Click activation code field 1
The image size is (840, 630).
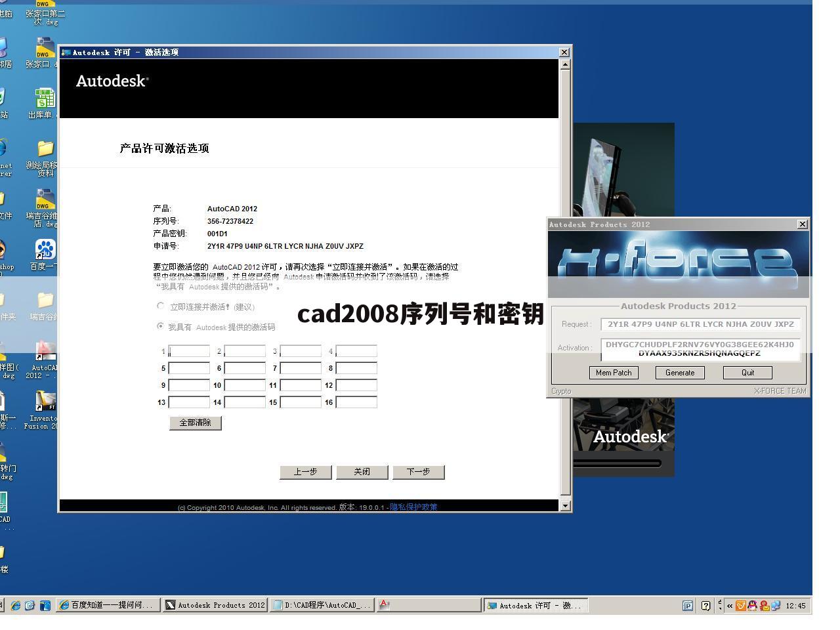click(x=189, y=351)
